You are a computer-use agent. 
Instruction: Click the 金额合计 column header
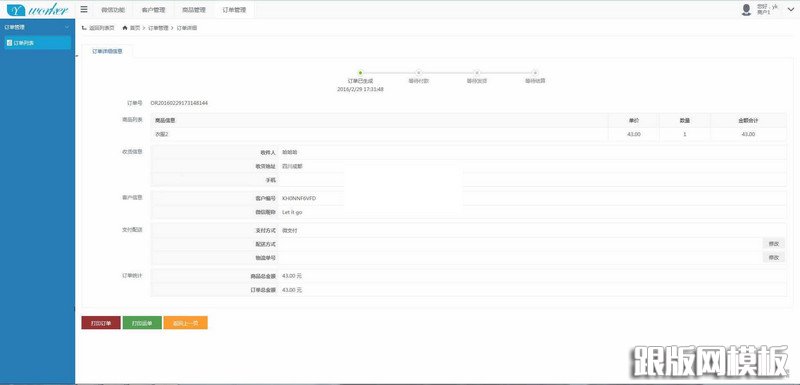[x=748, y=120]
